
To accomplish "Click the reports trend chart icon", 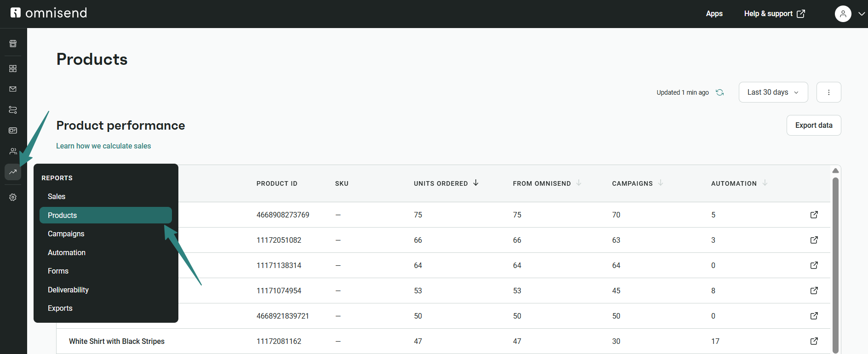I will coord(13,172).
